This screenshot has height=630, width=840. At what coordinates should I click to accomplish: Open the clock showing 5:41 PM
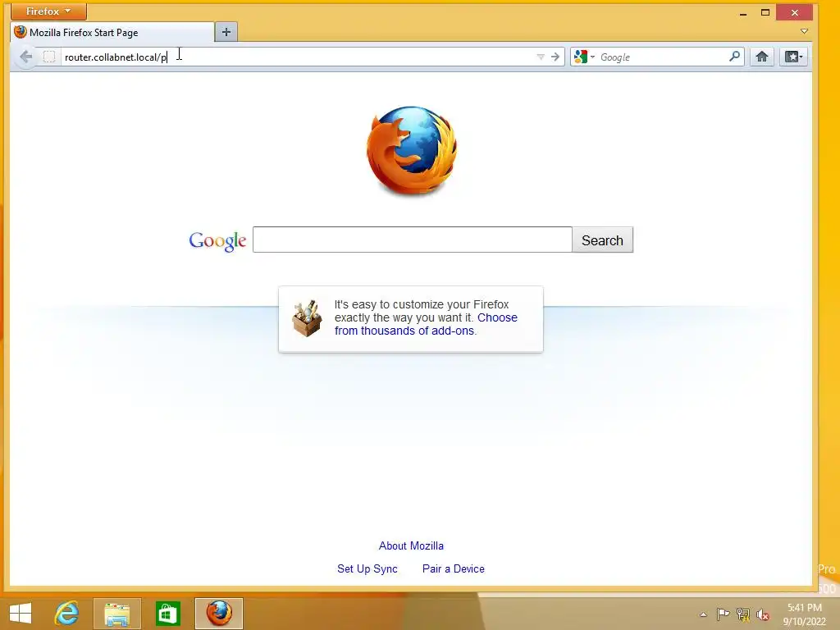[804, 614]
